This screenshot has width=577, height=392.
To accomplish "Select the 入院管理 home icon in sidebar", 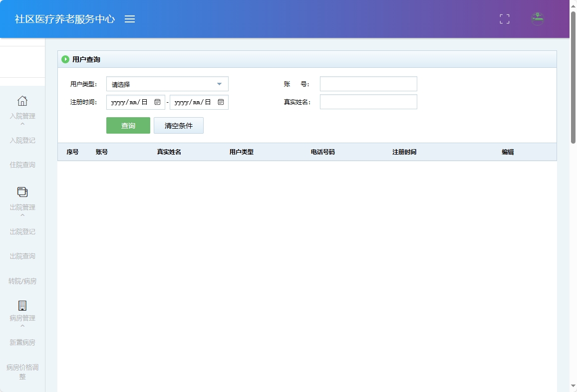I will [22, 101].
